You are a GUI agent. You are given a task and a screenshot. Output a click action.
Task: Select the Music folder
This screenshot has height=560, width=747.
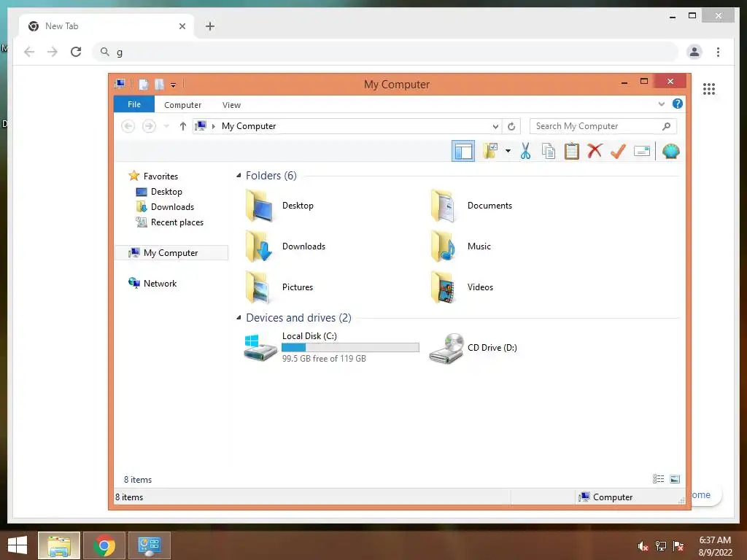(x=461, y=246)
